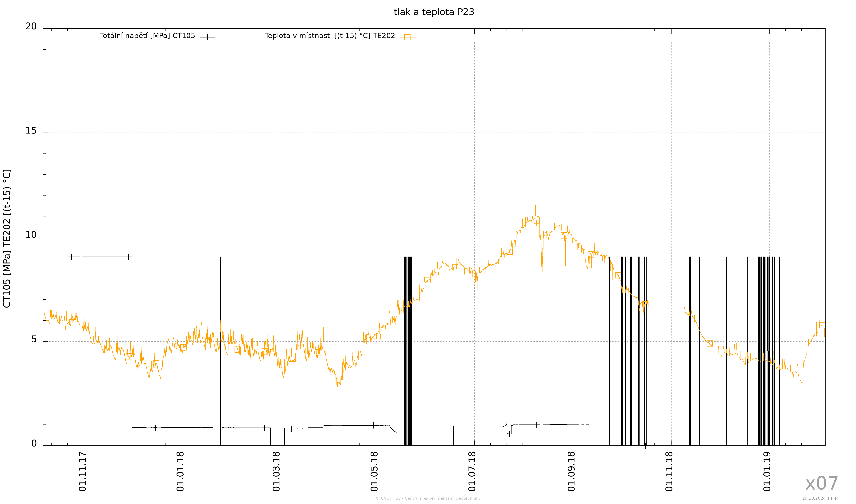Click the 'x07' label at bottom right
The image size is (856, 504).
[822, 484]
